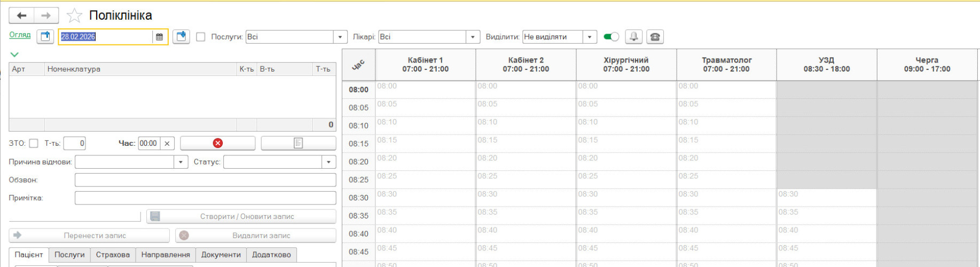Expand the Причина відмови dropdown
This screenshot has height=267, width=980.
[181, 162]
